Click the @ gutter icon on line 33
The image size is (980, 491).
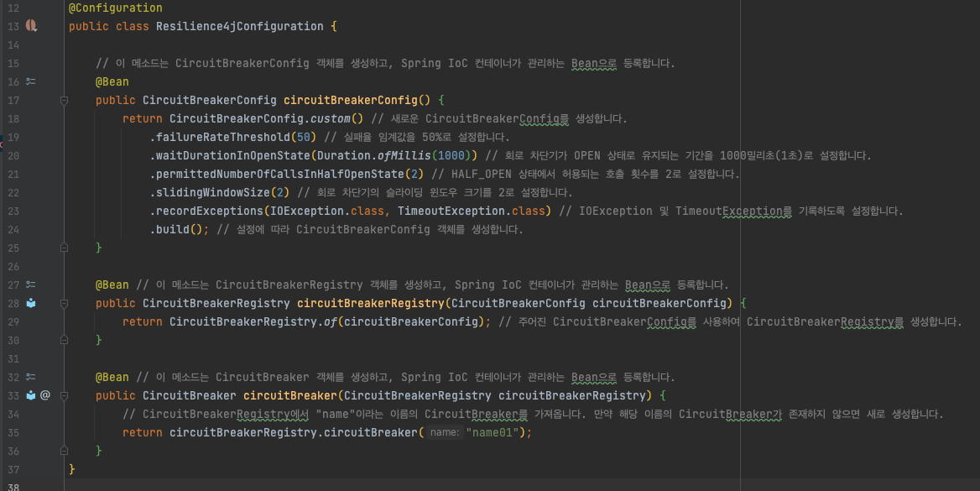(x=45, y=395)
